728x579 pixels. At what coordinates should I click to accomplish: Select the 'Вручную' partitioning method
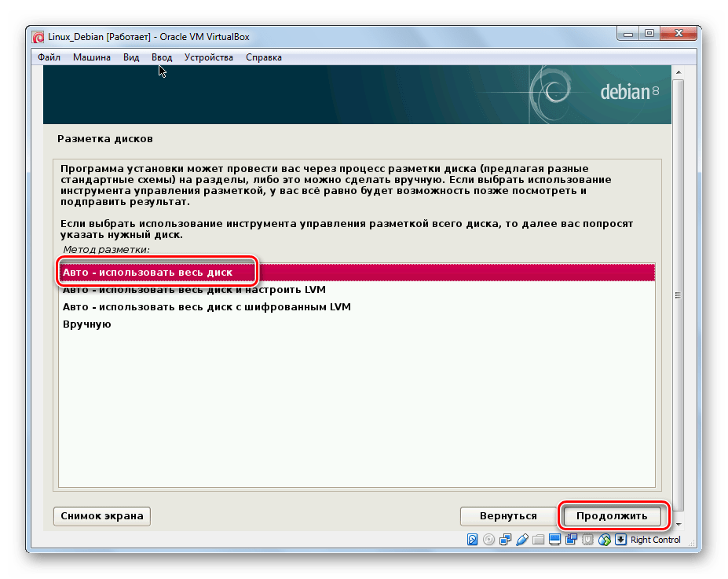pos(87,324)
